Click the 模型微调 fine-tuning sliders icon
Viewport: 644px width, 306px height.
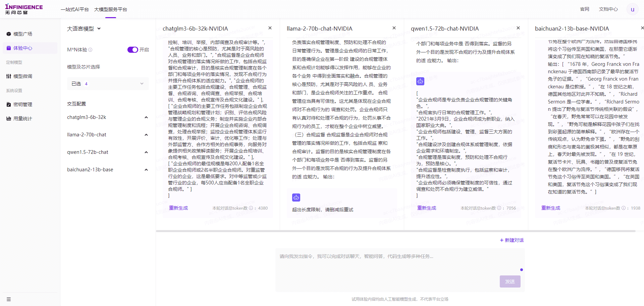point(9,76)
